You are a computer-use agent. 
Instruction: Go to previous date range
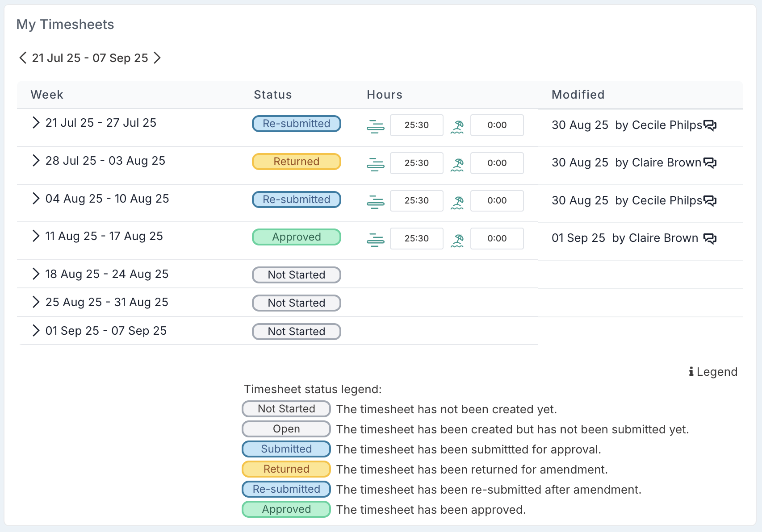[x=23, y=58]
